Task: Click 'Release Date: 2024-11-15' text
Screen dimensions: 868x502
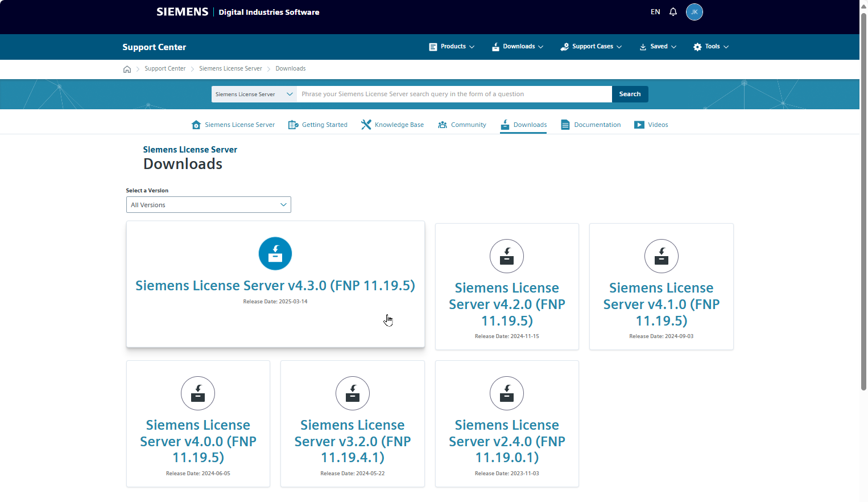Action: (507, 336)
